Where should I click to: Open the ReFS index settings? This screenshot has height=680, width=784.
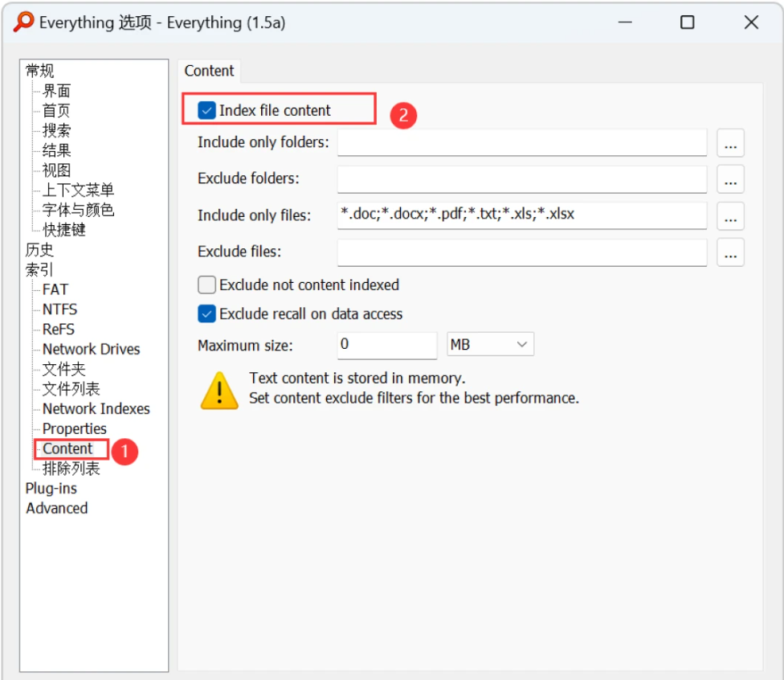(x=59, y=330)
